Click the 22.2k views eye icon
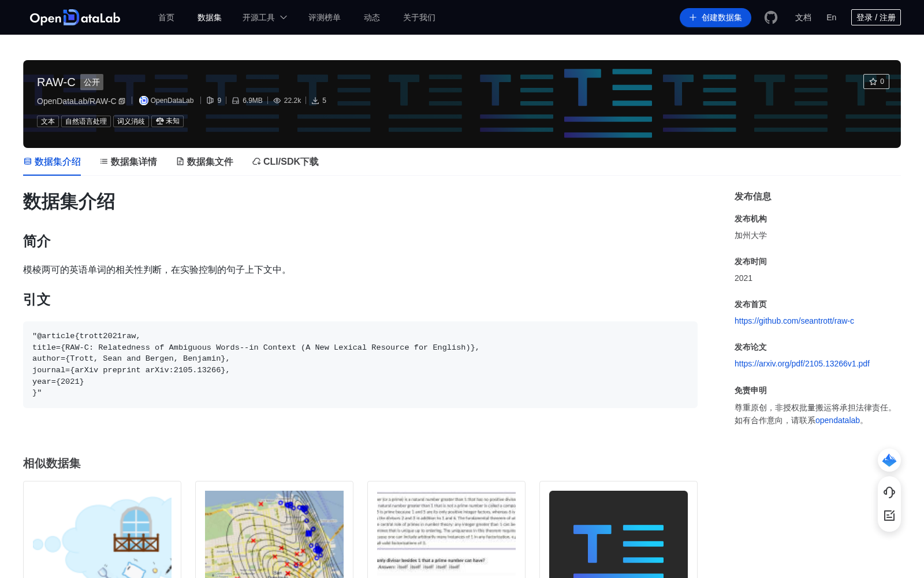The image size is (924, 578). [x=277, y=101]
